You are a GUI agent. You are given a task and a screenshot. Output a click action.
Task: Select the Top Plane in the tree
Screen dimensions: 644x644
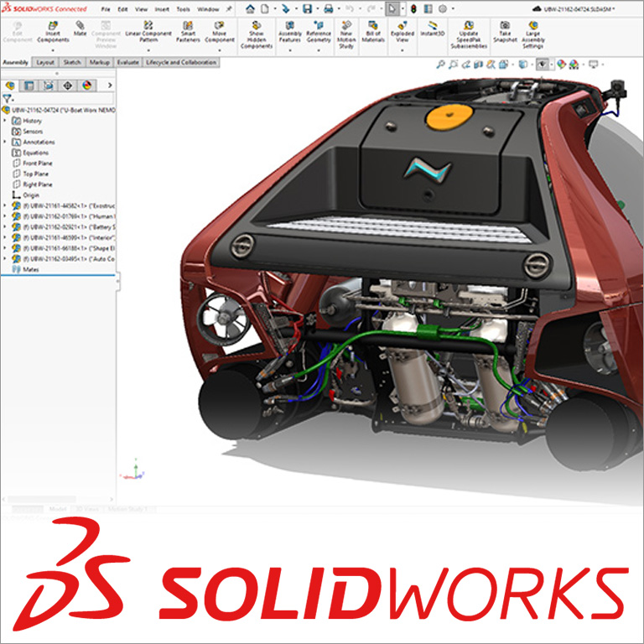point(31,174)
